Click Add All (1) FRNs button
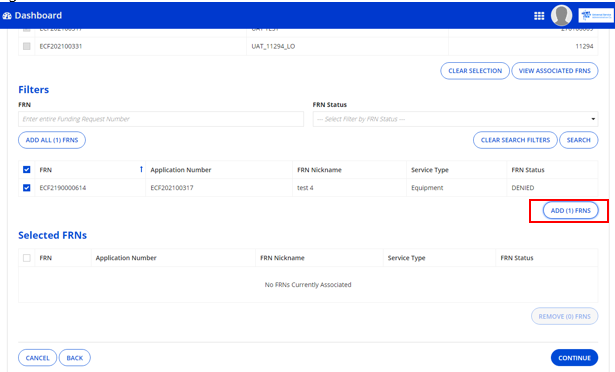The width and height of the screenshot is (615, 372). [x=52, y=140]
